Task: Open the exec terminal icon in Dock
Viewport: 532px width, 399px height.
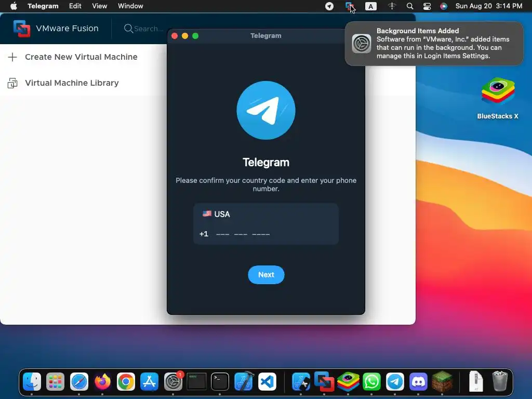Action: [x=196, y=382]
